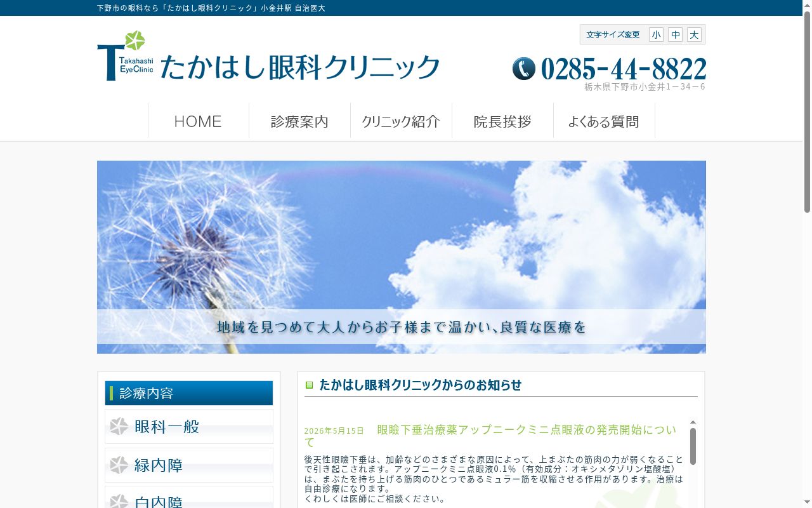The height and width of the screenshot is (508, 812).
Task: Set font size to 中 (medium)
Action: point(675,35)
